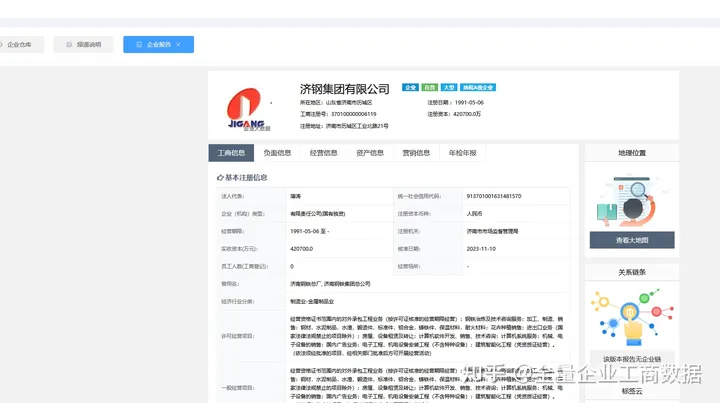Click the green 在营 status badge
This screenshot has height=403, width=720.
(x=429, y=87)
